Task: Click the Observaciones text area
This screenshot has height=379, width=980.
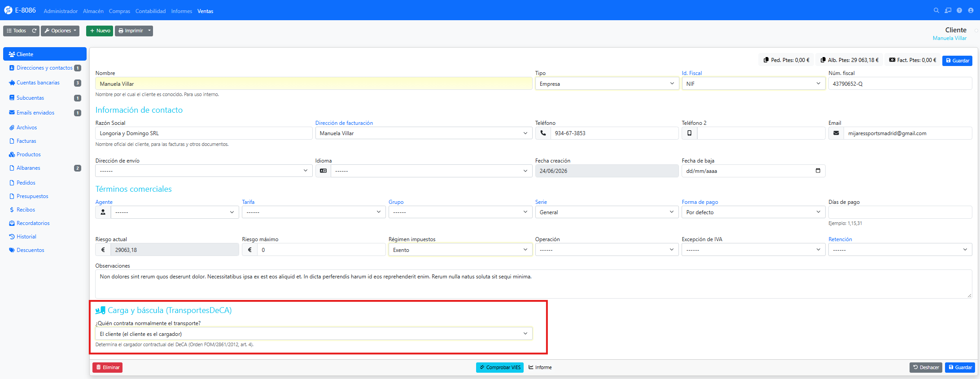Action: 534,284
